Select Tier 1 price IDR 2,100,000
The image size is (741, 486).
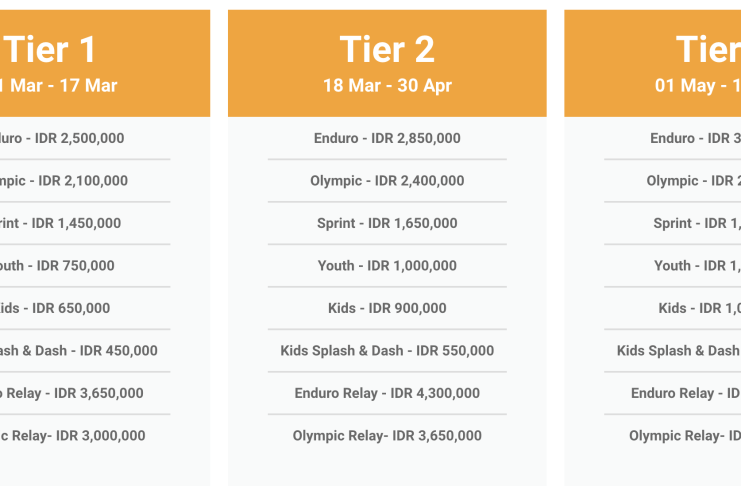click(83, 181)
